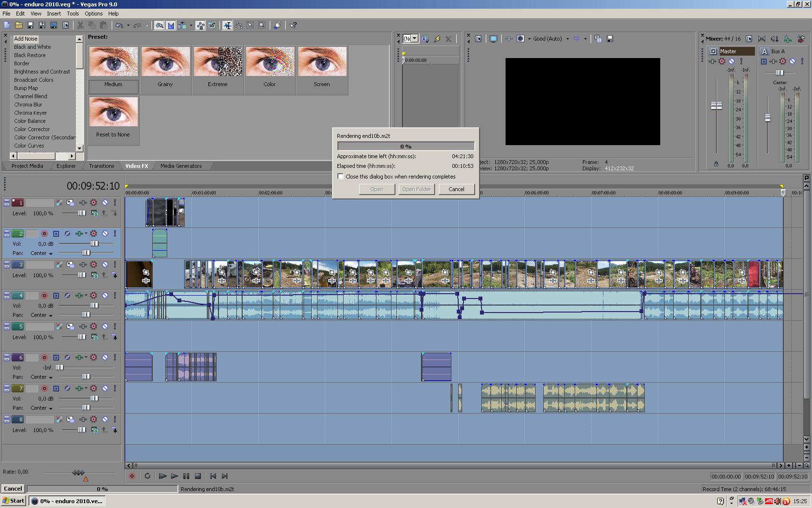The height and width of the screenshot is (508, 812).
Task: Switch to the Transitions tab
Action: tap(101, 166)
